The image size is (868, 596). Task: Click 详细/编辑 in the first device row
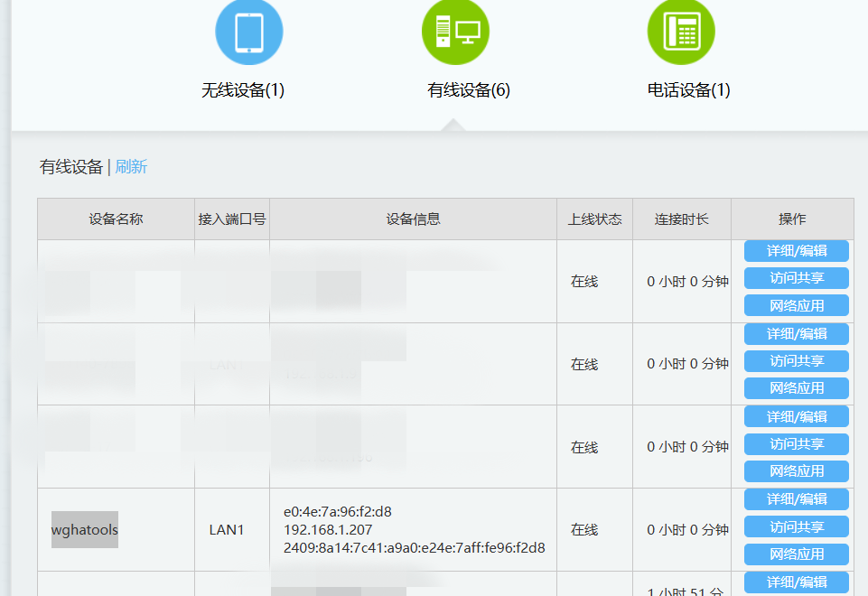pos(797,251)
